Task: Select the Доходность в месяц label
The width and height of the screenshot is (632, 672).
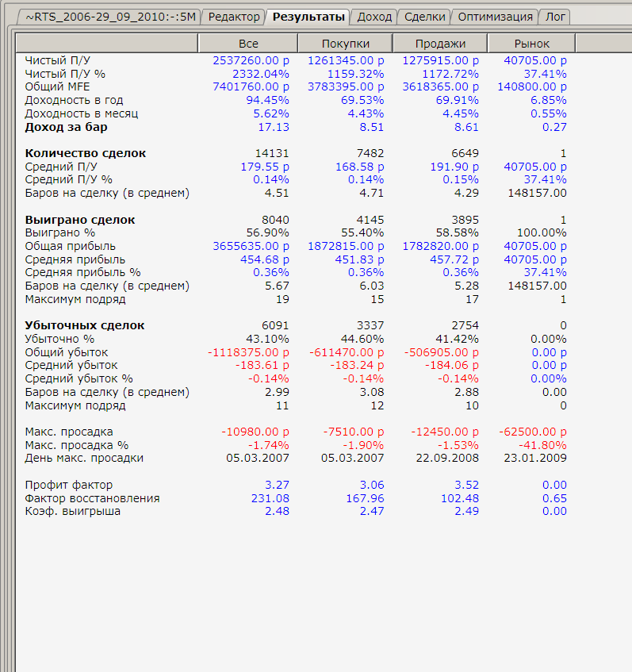Action: click(x=82, y=113)
